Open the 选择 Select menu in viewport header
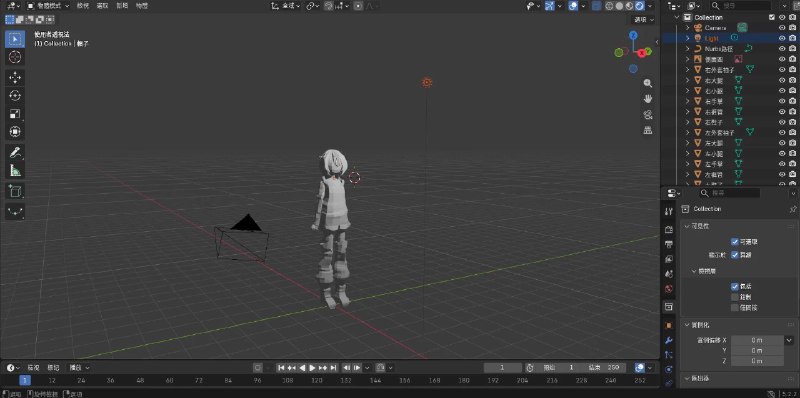The height and width of the screenshot is (398, 800). click(x=103, y=6)
